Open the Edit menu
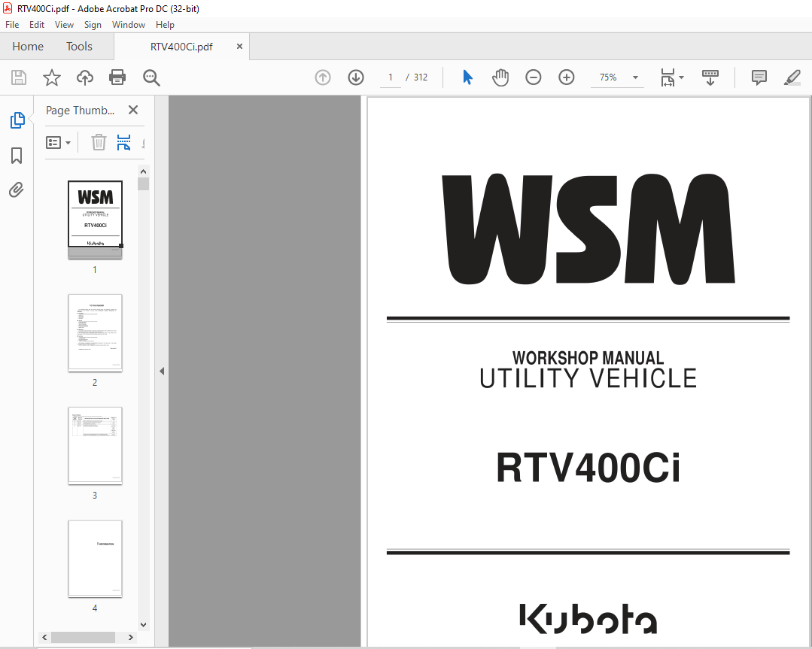This screenshot has width=812, height=649. 37,25
